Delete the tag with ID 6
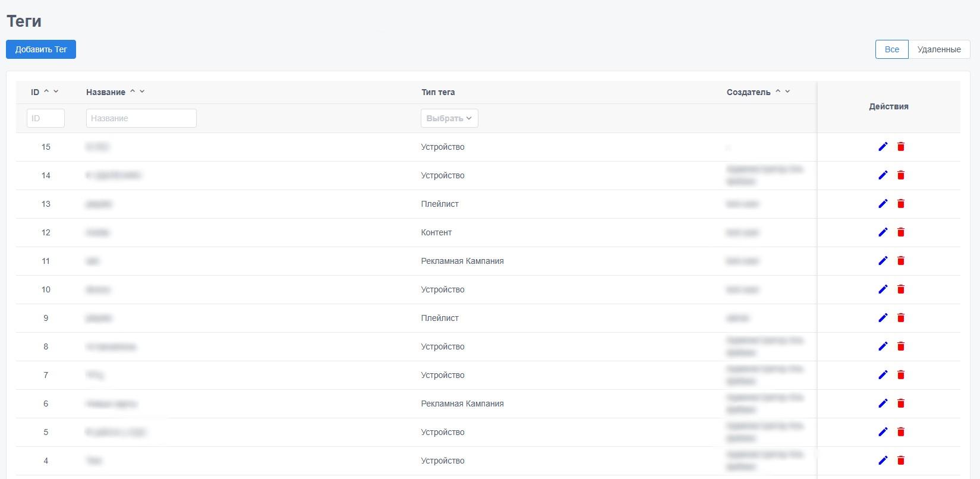 (901, 404)
